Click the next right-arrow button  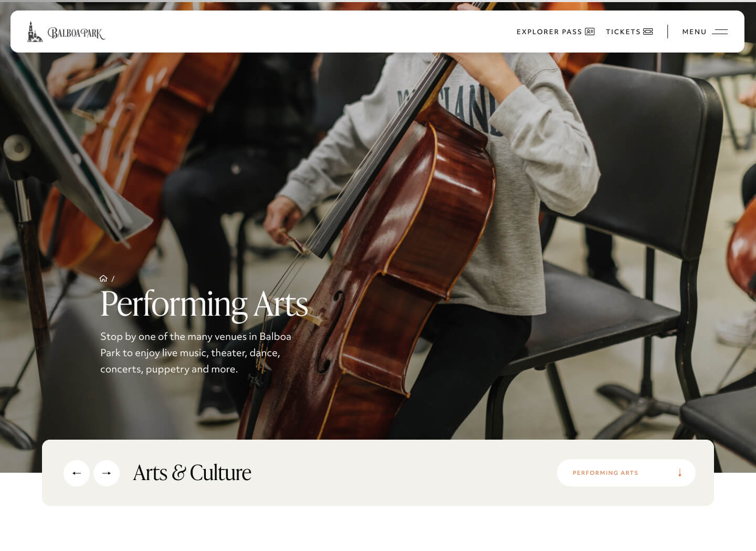coord(107,473)
